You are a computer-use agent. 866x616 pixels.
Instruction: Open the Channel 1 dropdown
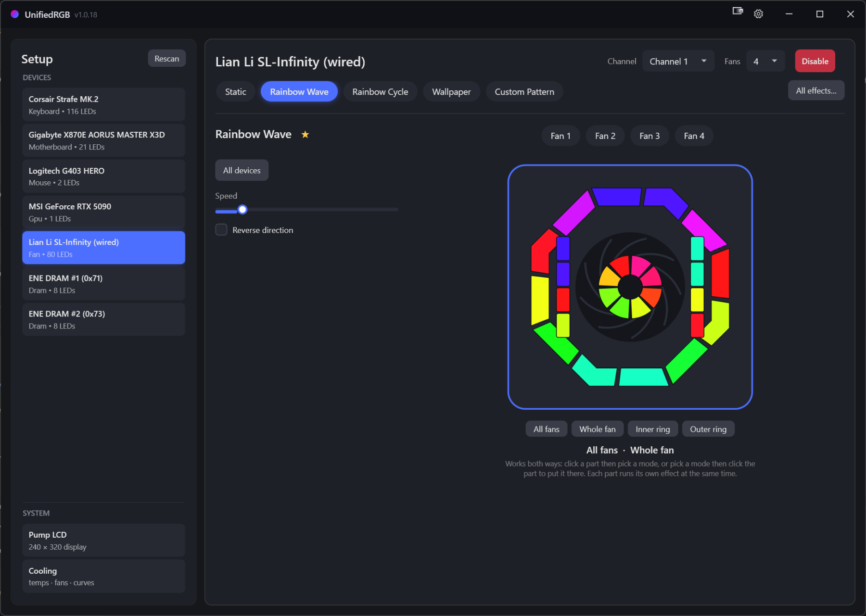[678, 61]
